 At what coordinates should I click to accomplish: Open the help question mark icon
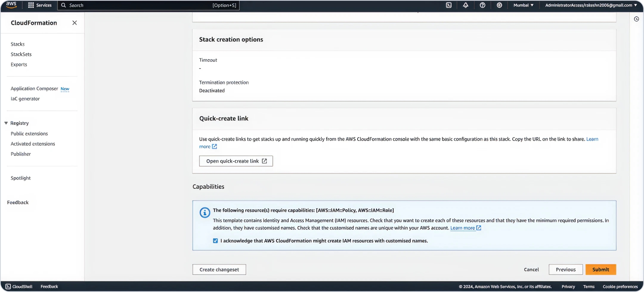tap(482, 5)
